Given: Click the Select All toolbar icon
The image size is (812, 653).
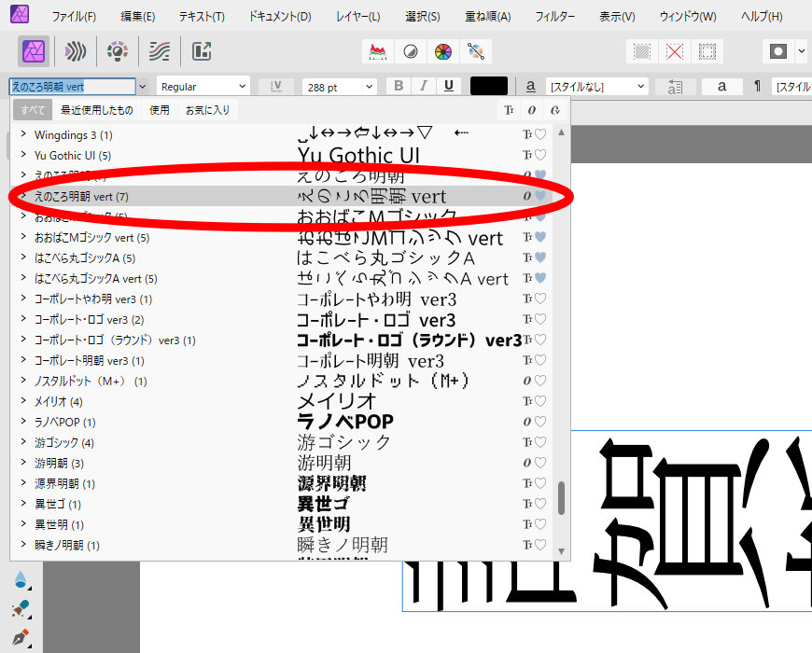Looking at the screenshot, I should coord(642,51).
